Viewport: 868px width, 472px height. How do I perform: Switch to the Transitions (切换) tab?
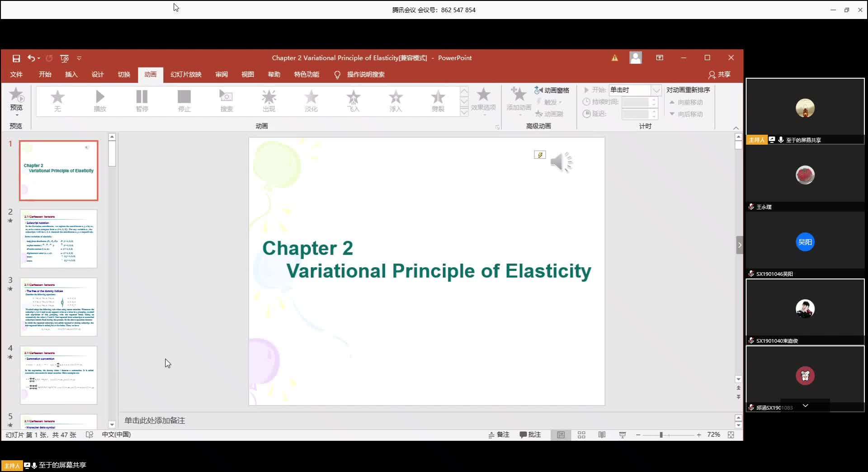124,75
